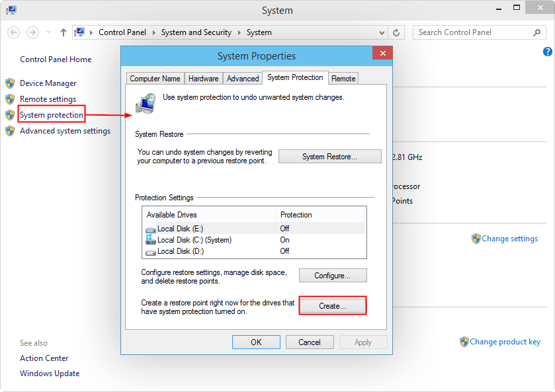
Task: Click shield icon next to Change product key
Action: (x=464, y=342)
